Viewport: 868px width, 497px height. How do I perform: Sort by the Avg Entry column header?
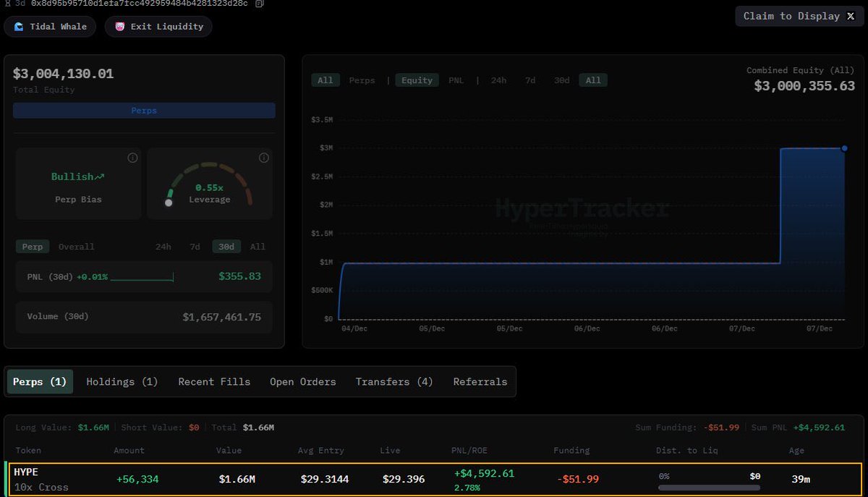pos(320,451)
